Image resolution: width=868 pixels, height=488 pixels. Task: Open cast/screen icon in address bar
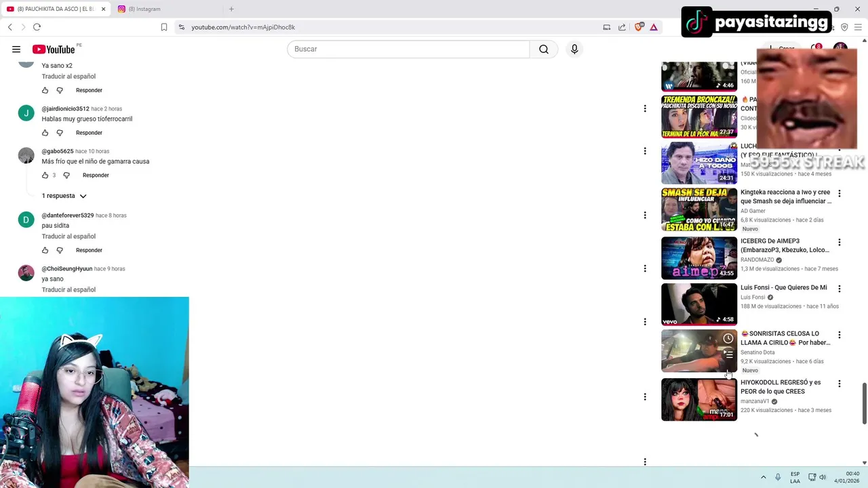click(x=607, y=27)
